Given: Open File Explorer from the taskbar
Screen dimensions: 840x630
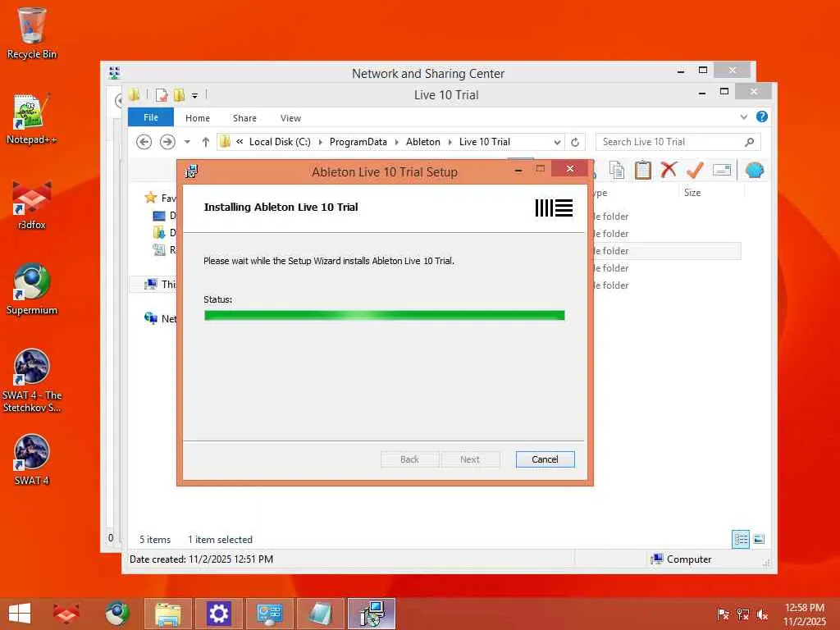Looking at the screenshot, I should click(x=167, y=614).
